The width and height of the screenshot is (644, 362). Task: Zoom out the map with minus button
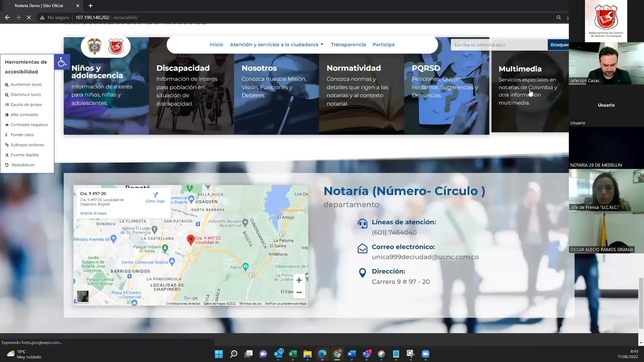299,292
